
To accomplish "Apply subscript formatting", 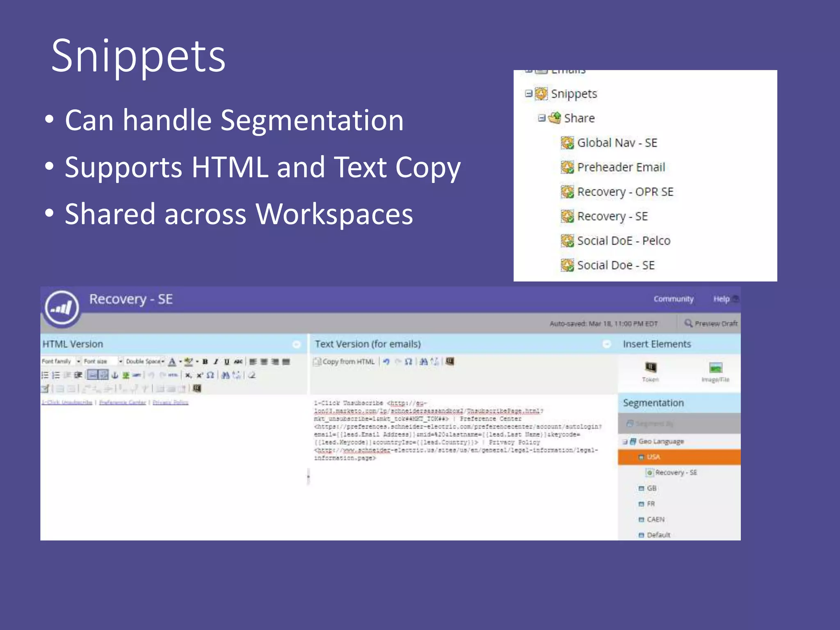I will 188,375.
